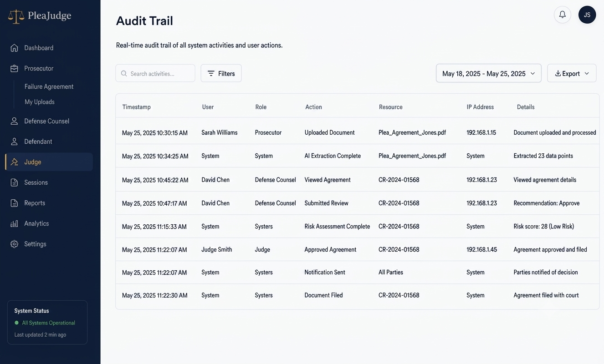
Task: Click the Role column header
Action: click(261, 107)
